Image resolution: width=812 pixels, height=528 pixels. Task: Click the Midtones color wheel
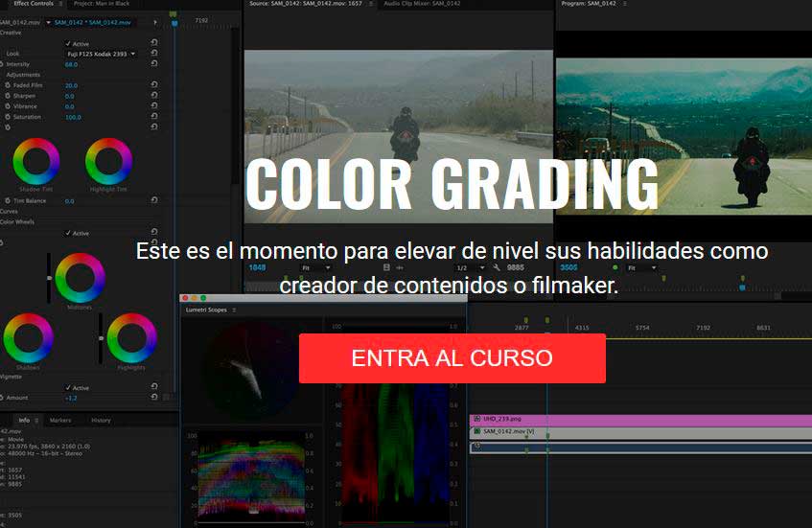click(80, 278)
